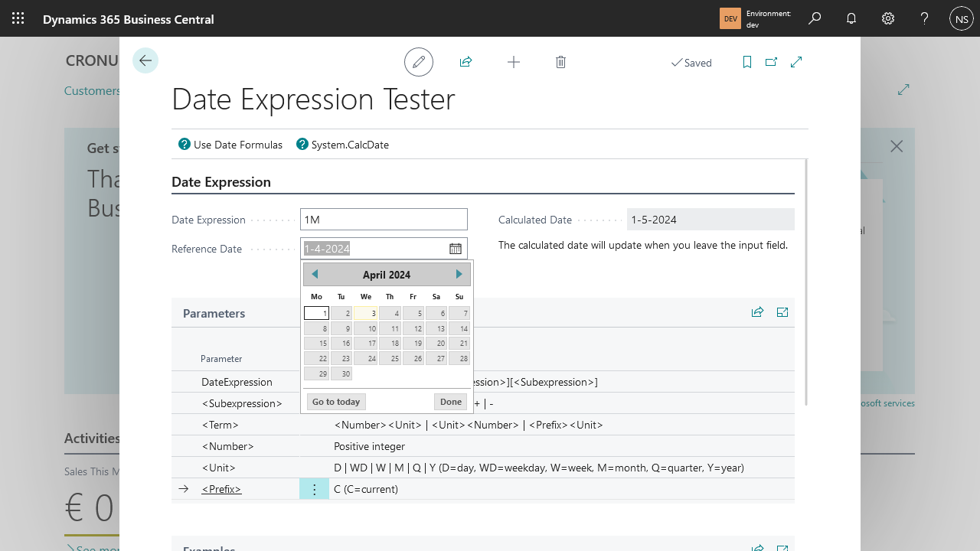This screenshot has width=980, height=551.
Task: Open Use Date Formulas help link
Action: point(230,145)
